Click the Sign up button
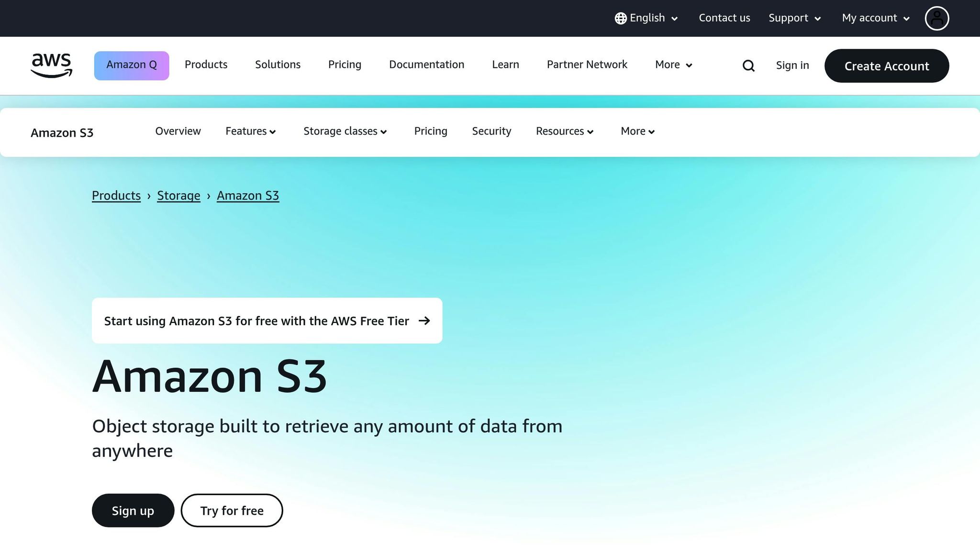Image resolution: width=980 pixels, height=551 pixels. tap(133, 510)
